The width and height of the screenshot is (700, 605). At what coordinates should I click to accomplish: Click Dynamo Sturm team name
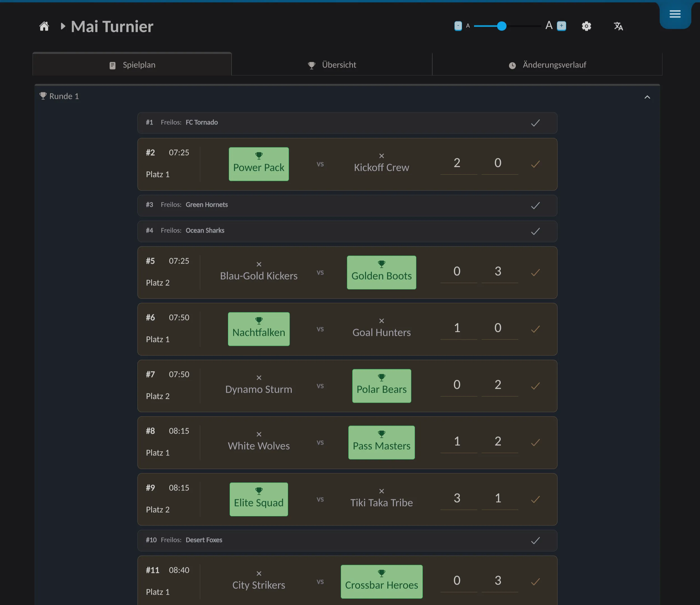[259, 389]
